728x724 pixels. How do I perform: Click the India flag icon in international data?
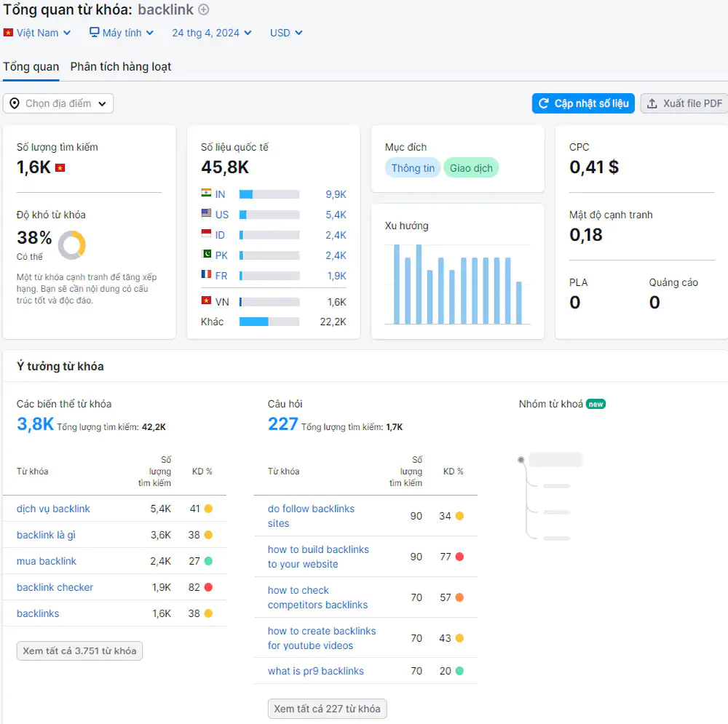206,194
